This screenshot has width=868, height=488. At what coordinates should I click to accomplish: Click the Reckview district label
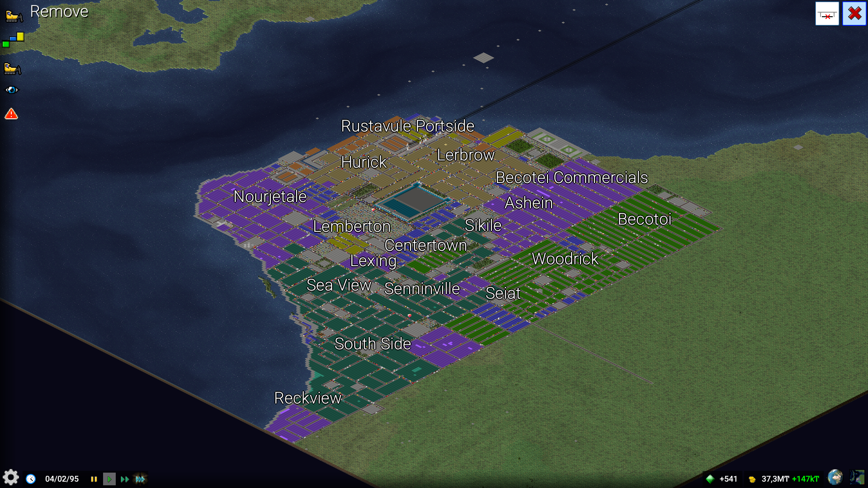click(x=307, y=398)
